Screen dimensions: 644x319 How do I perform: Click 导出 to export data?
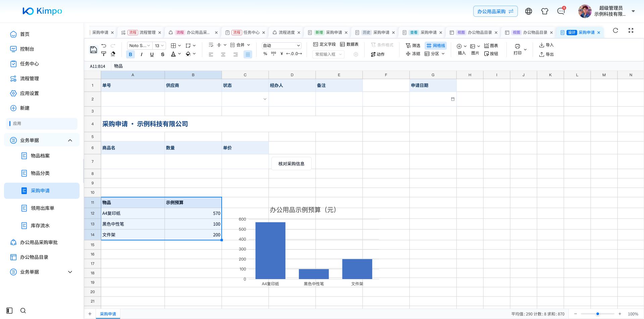pyautogui.click(x=546, y=54)
